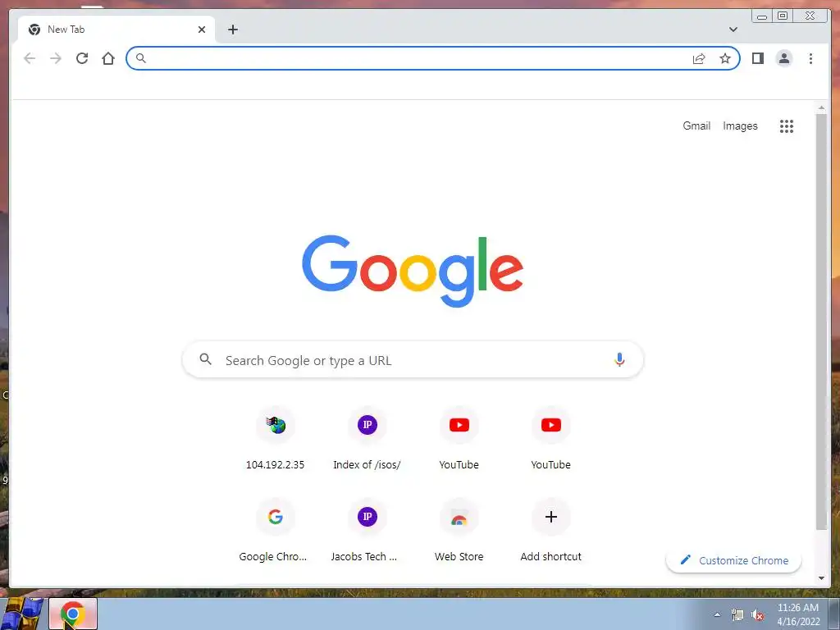Reload the current page
The height and width of the screenshot is (630, 840).
(x=82, y=58)
